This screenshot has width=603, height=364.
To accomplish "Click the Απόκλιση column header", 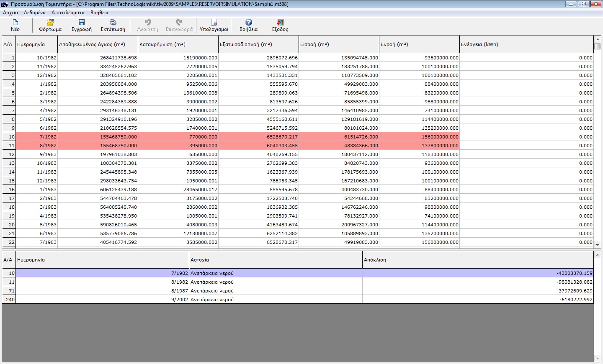I will pyautogui.click(x=477, y=260).
